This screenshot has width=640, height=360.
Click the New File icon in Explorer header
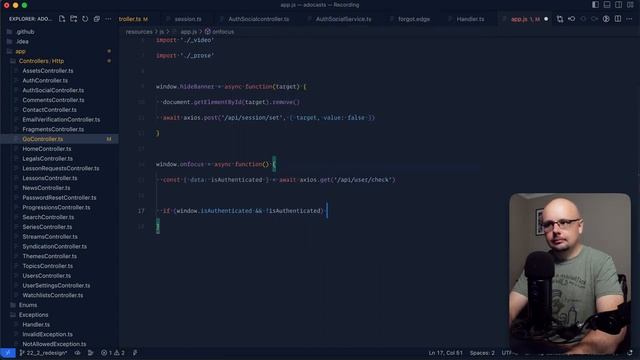tap(62, 19)
